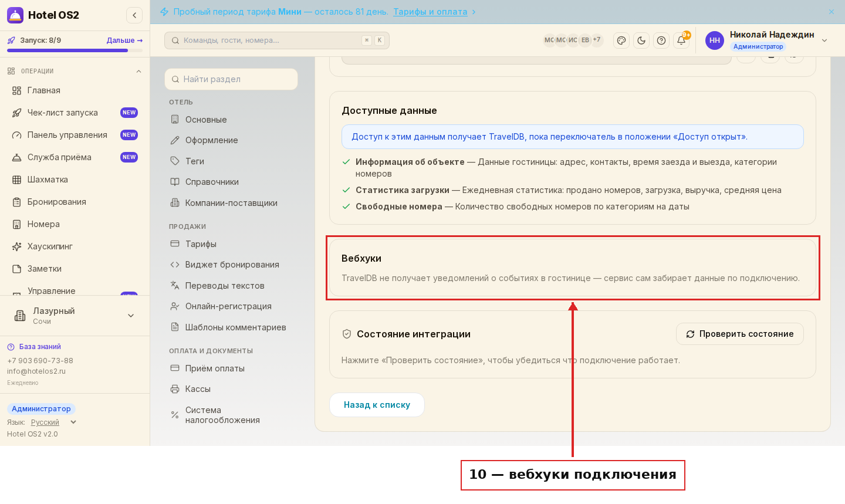Open Теги settings
Image resolution: width=845 pixels, height=504 pixels.
point(231,161)
